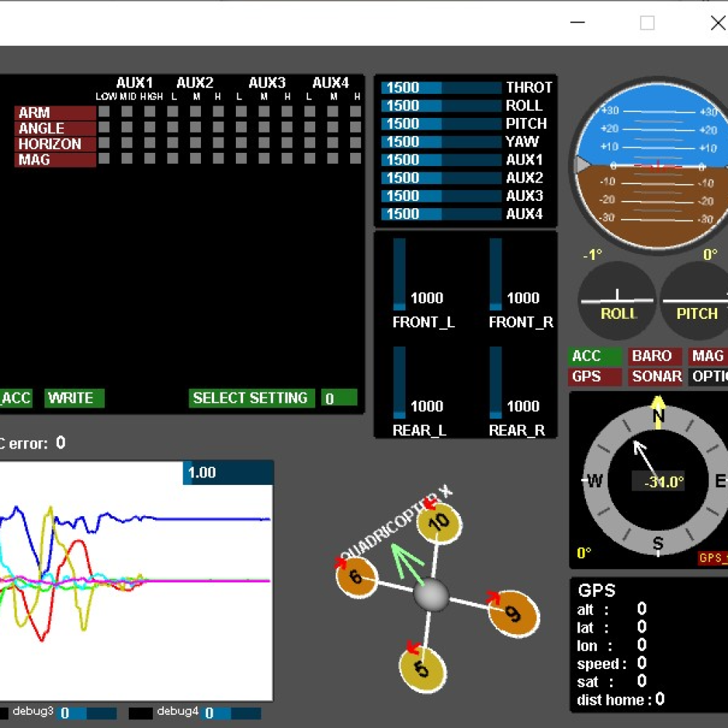Click the red ANGLE mode label

pyautogui.click(x=55, y=129)
